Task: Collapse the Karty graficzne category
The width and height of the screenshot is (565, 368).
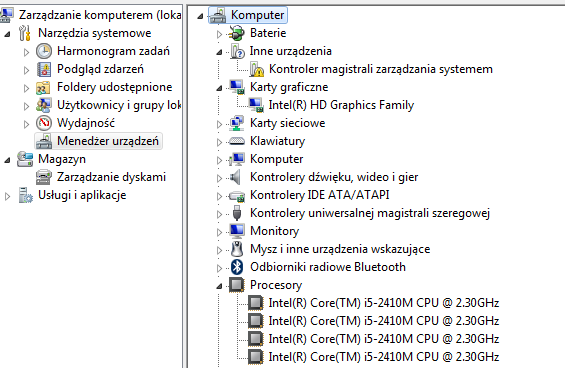Action: click(219, 88)
